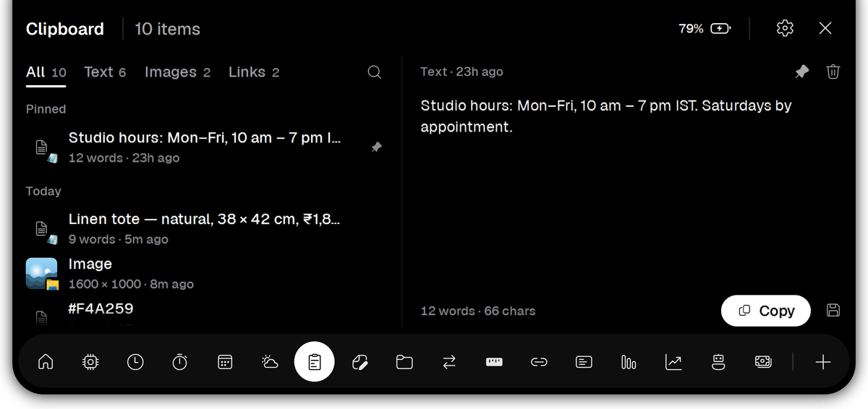This screenshot has width=868, height=409.
Task: Open the eraser/notes pill icon widget
Action: click(359, 362)
